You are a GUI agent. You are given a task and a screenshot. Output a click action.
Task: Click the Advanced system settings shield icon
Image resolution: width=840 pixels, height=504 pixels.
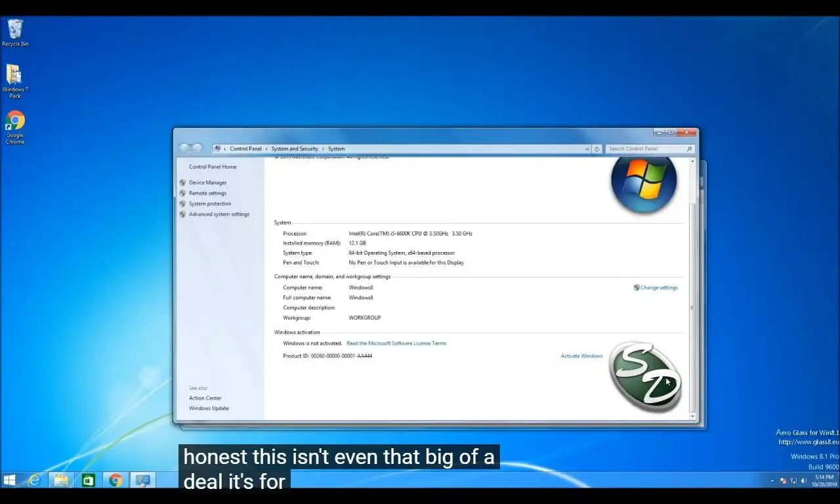pos(182,214)
